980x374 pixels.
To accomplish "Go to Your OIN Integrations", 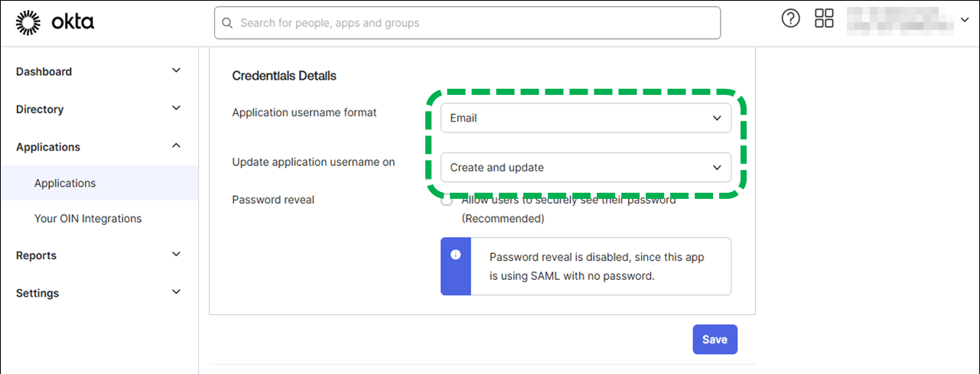I will tap(88, 219).
